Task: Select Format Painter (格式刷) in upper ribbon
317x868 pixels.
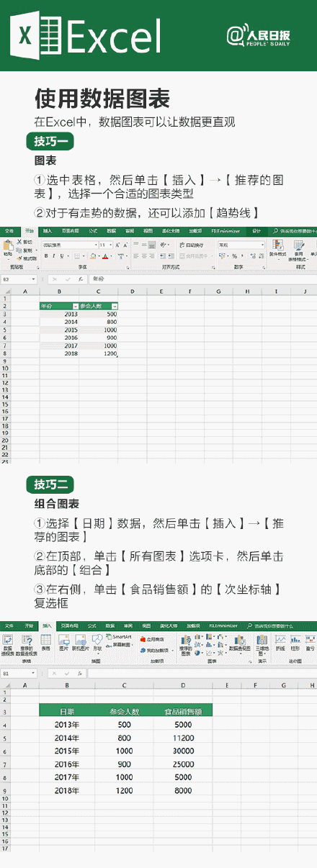Action: point(26,257)
